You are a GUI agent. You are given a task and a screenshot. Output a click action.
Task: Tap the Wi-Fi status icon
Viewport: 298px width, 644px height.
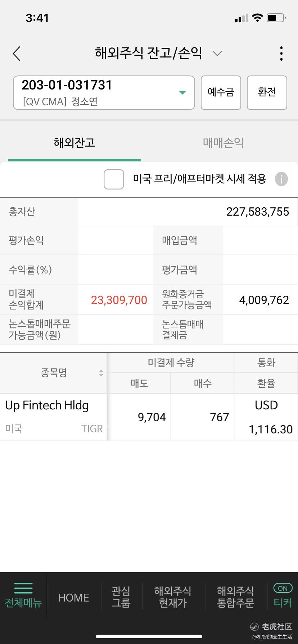[x=257, y=18]
